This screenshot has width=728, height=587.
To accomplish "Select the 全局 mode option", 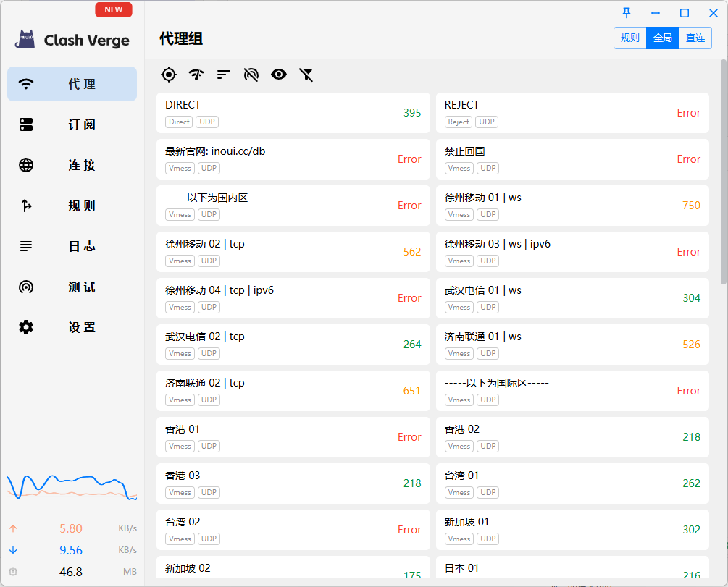I will coord(662,37).
